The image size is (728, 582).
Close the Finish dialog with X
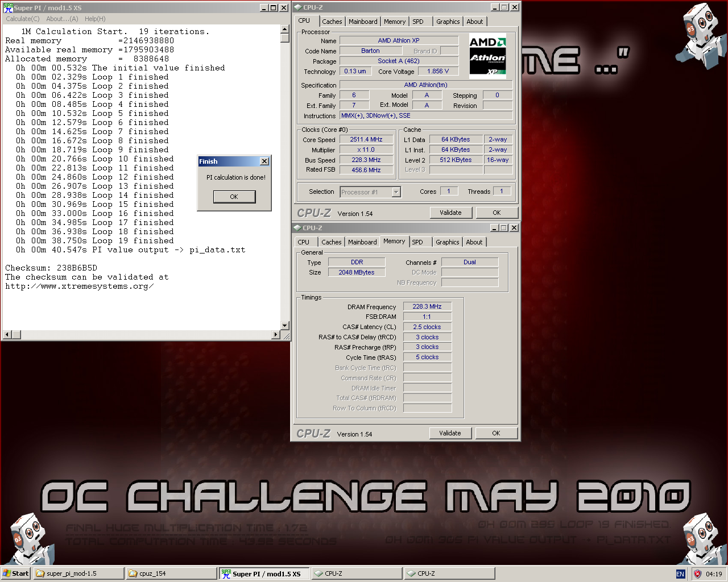[264, 161]
